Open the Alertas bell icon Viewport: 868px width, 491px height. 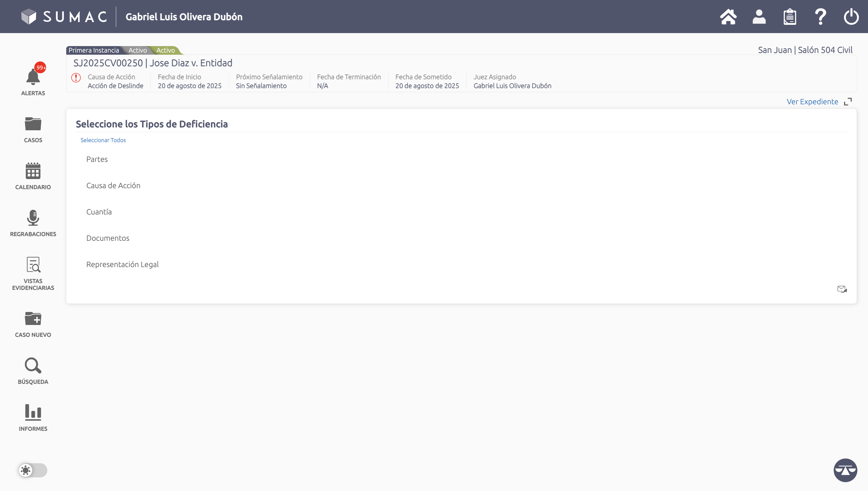pos(33,77)
